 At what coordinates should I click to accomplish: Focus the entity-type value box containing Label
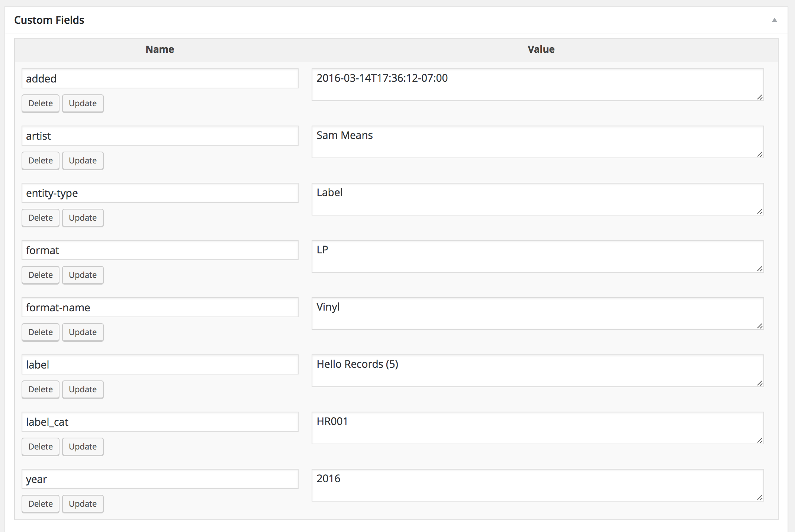[538, 199]
